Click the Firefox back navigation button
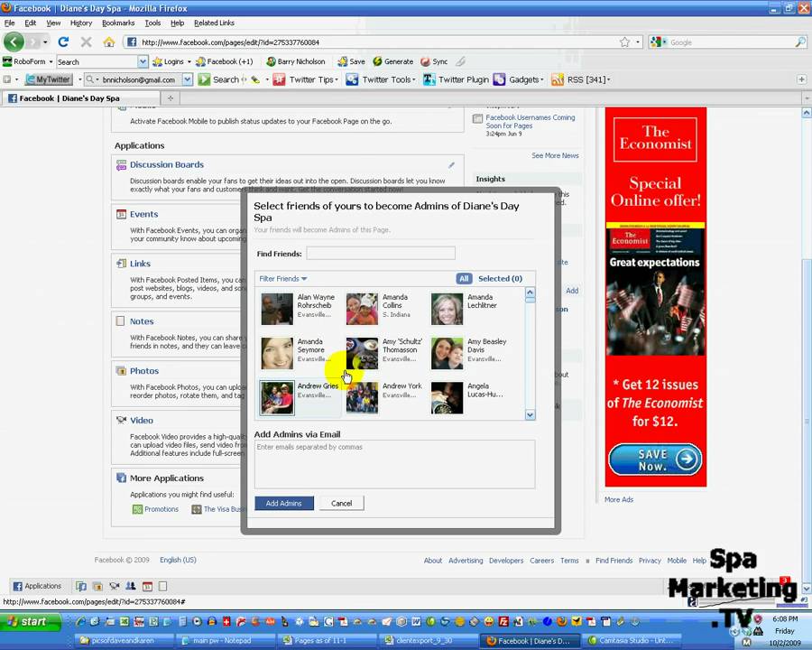The image size is (812, 650). click(14, 42)
